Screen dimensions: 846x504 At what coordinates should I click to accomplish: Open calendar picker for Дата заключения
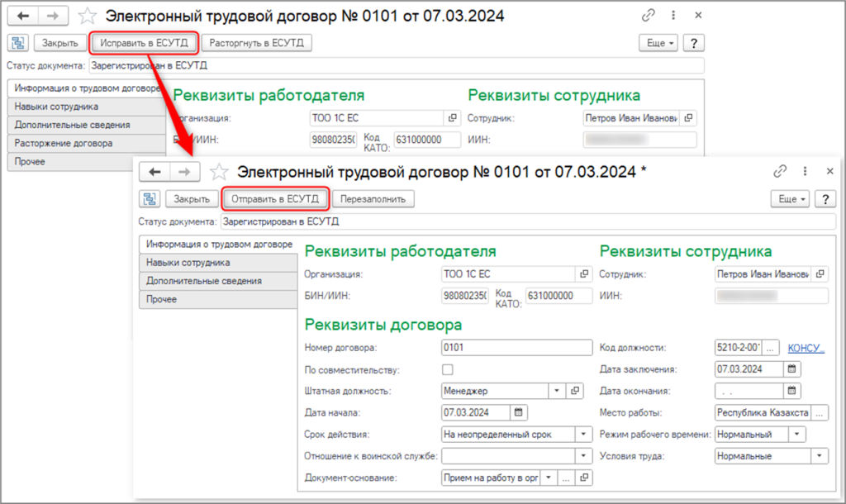(791, 369)
